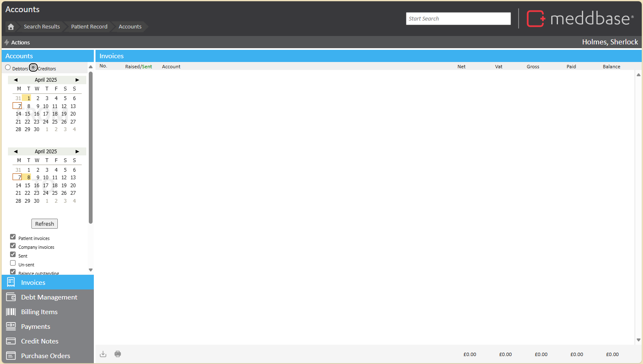The height and width of the screenshot is (364, 643).
Task: Go back to Search Results breadcrumb
Action: tap(41, 27)
